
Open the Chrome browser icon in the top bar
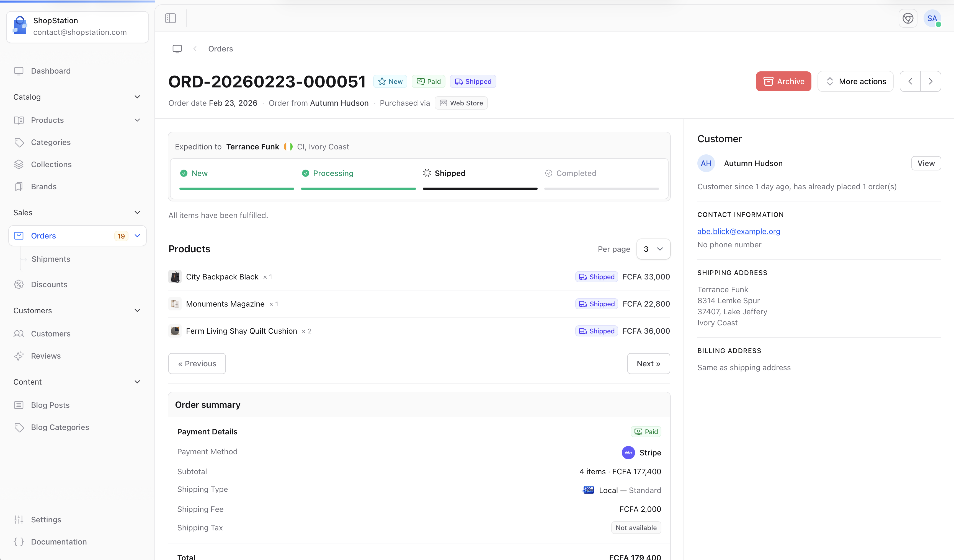(908, 18)
